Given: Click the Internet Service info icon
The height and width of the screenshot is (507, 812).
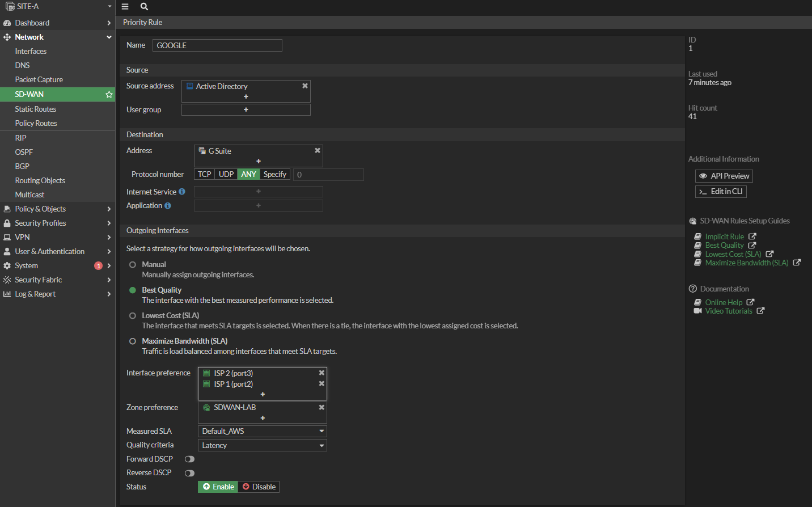Looking at the screenshot, I should tap(182, 192).
